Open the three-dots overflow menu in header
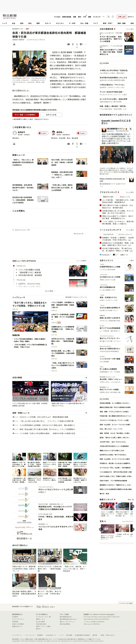 coord(103,17)
